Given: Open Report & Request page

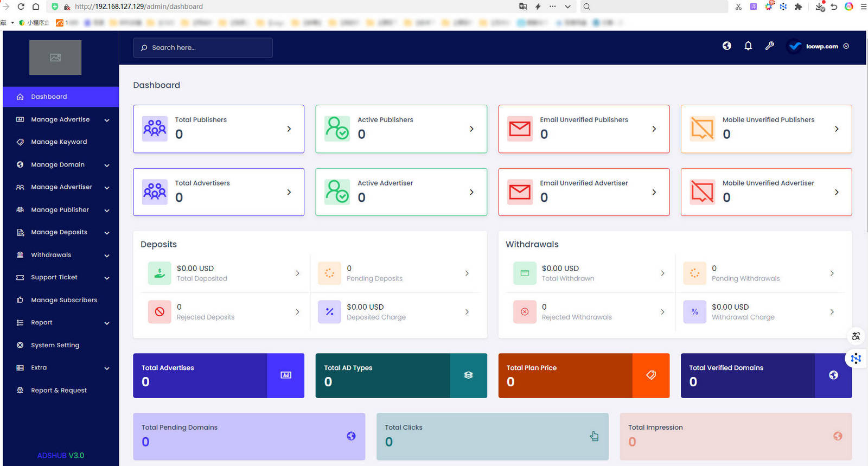Looking at the screenshot, I should (x=61, y=391).
